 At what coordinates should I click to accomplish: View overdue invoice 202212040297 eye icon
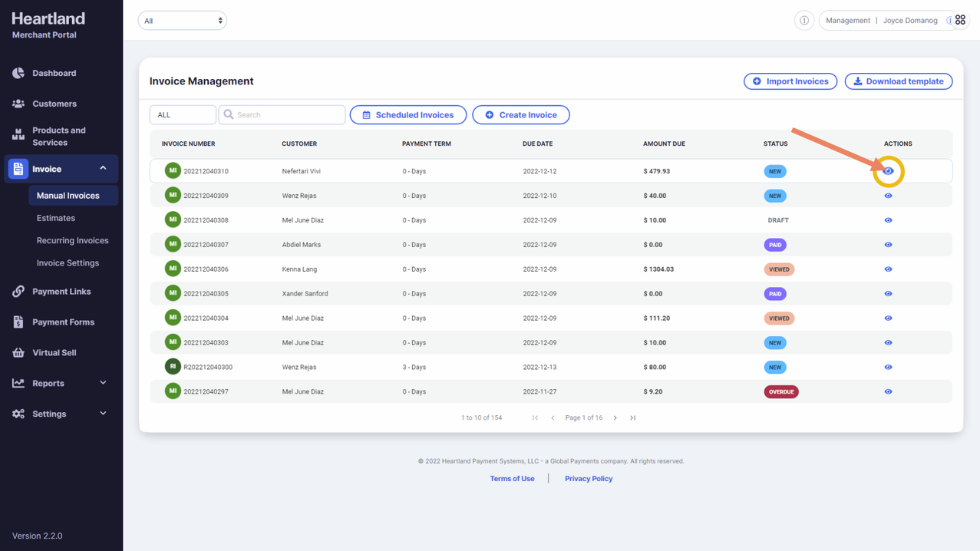point(888,392)
